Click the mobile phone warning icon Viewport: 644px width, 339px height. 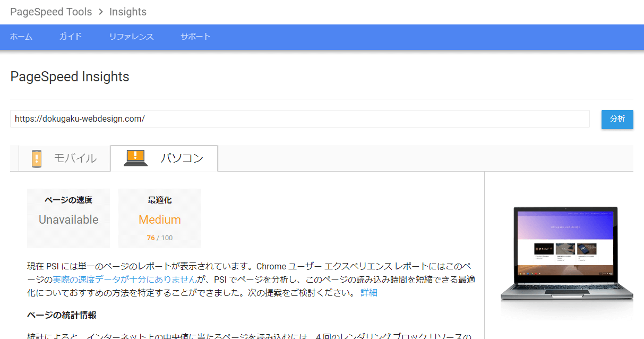(x=37, y=158)
